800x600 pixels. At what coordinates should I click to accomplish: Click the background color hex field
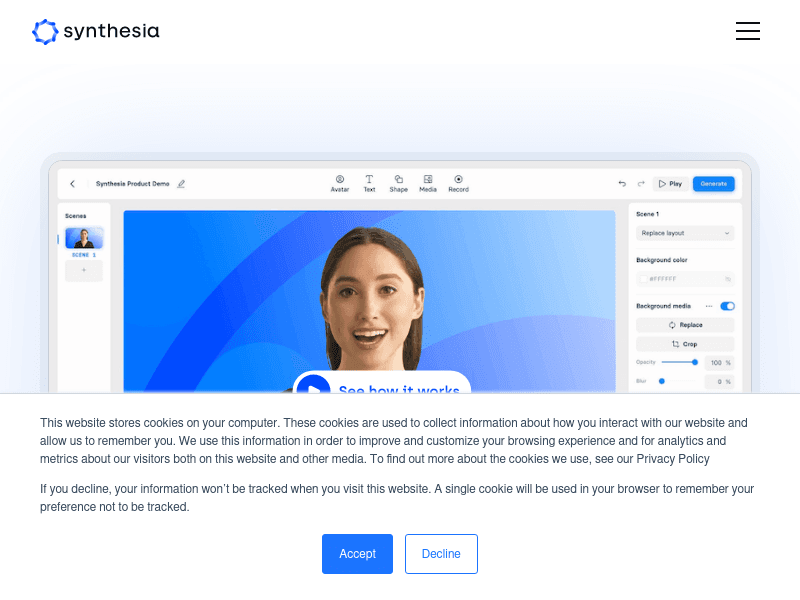[x=685, y=279]
